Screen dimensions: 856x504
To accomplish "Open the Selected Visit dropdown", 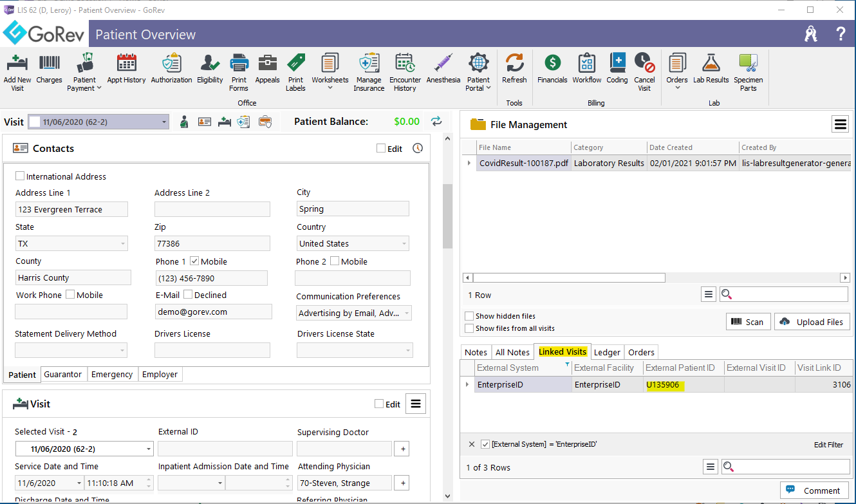I will 149,449.
